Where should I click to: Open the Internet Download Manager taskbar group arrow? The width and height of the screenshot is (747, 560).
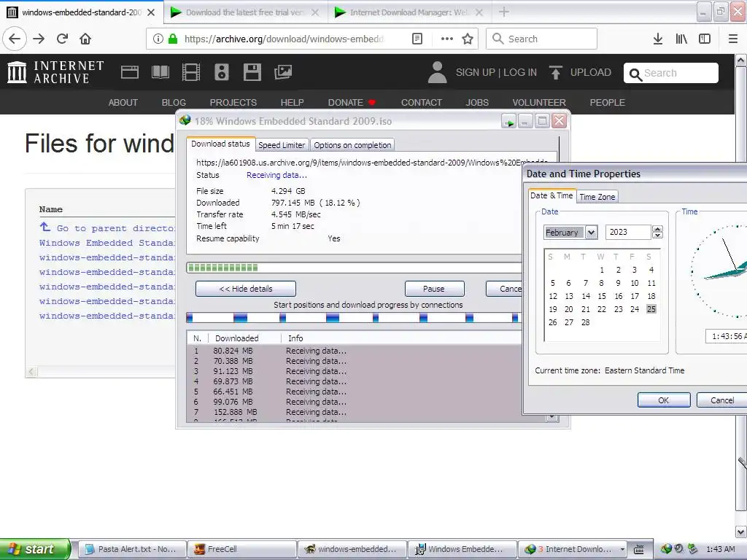tap(622, 549)
